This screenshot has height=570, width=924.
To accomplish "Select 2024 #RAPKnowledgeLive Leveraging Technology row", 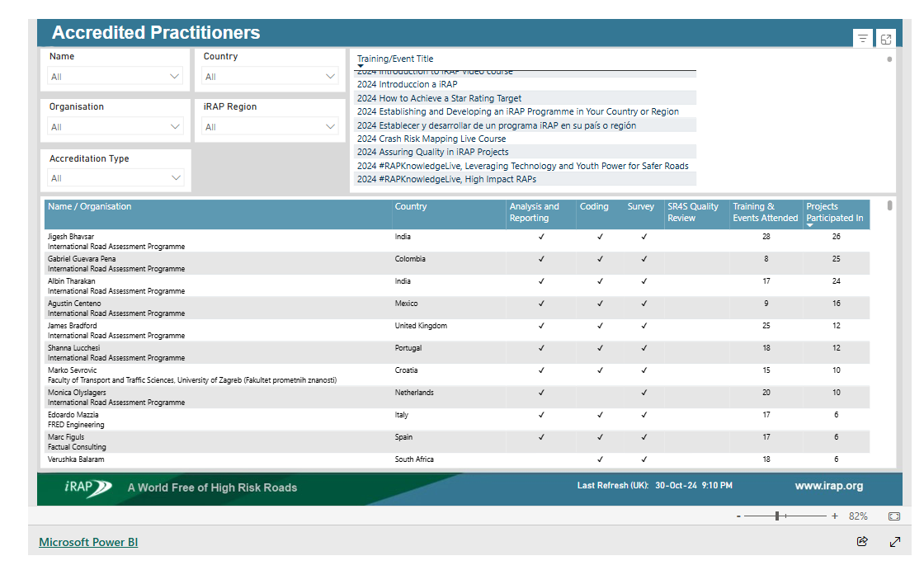I will [x=525, y=166].
